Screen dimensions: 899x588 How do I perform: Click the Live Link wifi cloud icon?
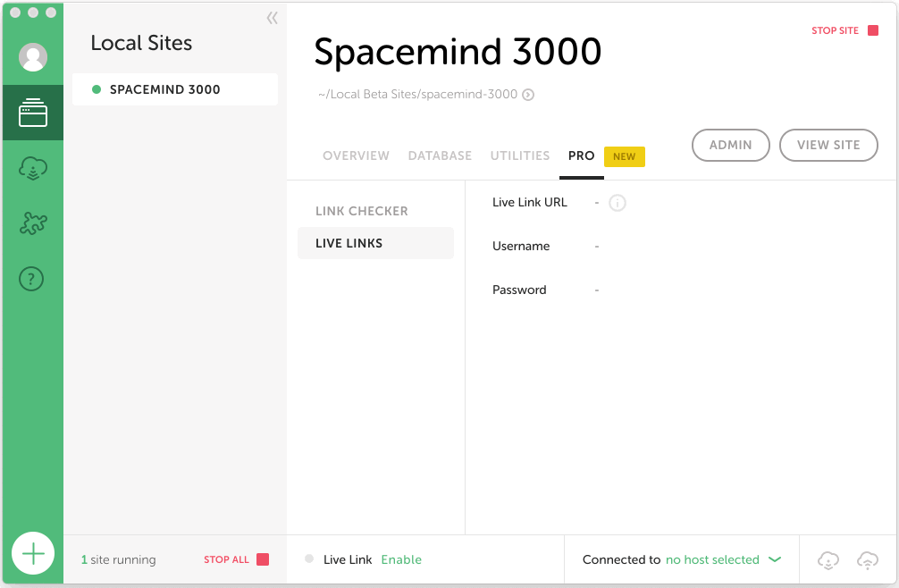click(867, 560)
